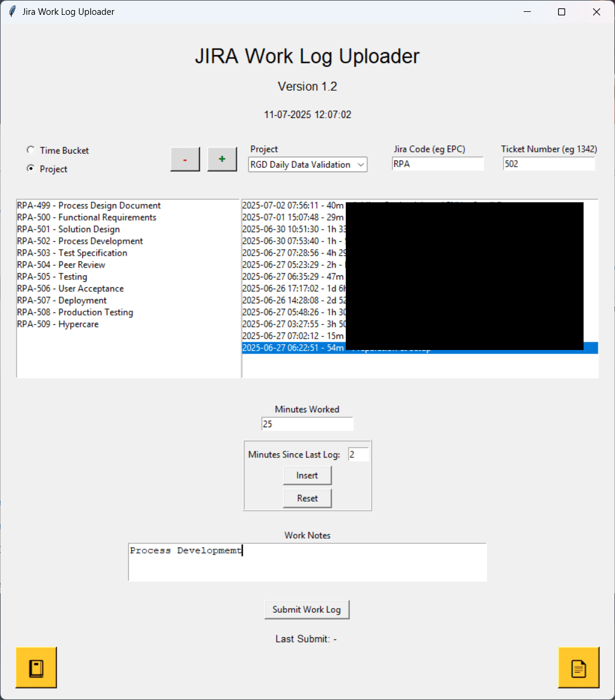The width and height of the screenshot is (615, 700).
Task: Click the Minutes Worked input field
Action: (x=307, y=424)
